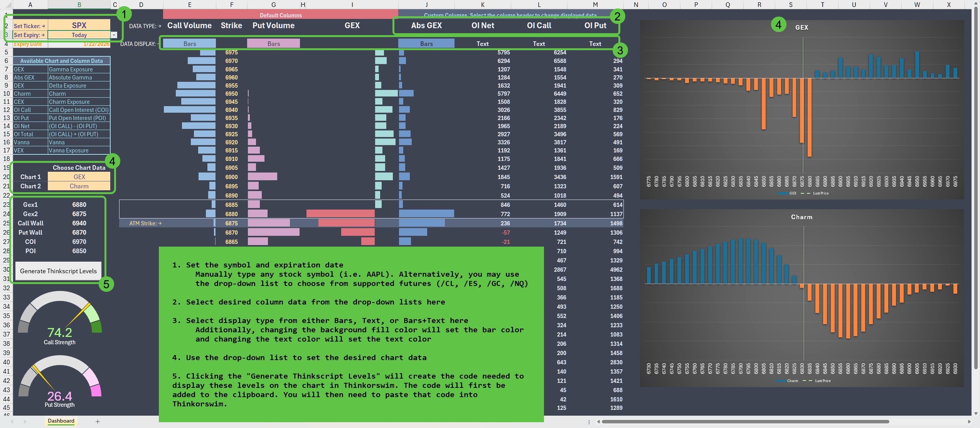The width and height of the screenshot is (980, 428).
Task: Select the OI Net column header
Action: pos(482,25)
